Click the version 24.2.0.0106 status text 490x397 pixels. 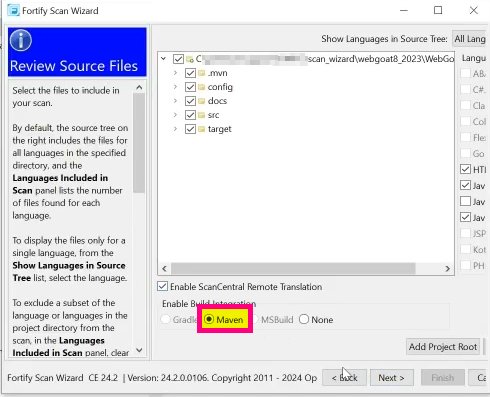click(x=167, y=378)
